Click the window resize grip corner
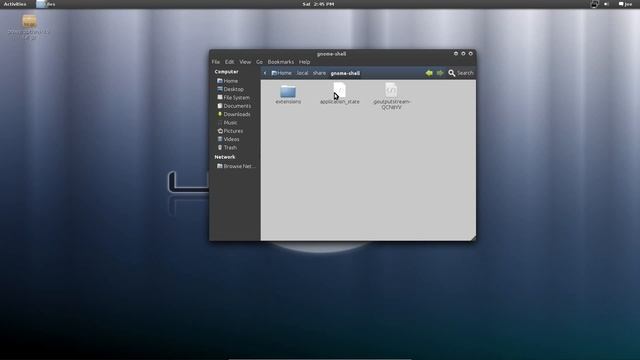The image size is (640, 360). [473, 238]
